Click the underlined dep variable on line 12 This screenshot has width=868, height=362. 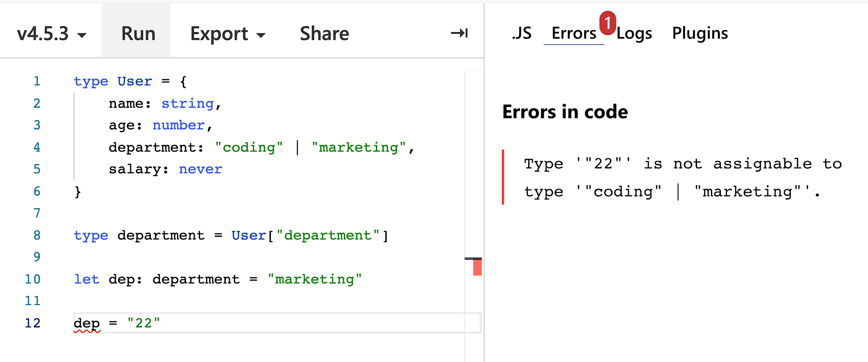[87, 323]
